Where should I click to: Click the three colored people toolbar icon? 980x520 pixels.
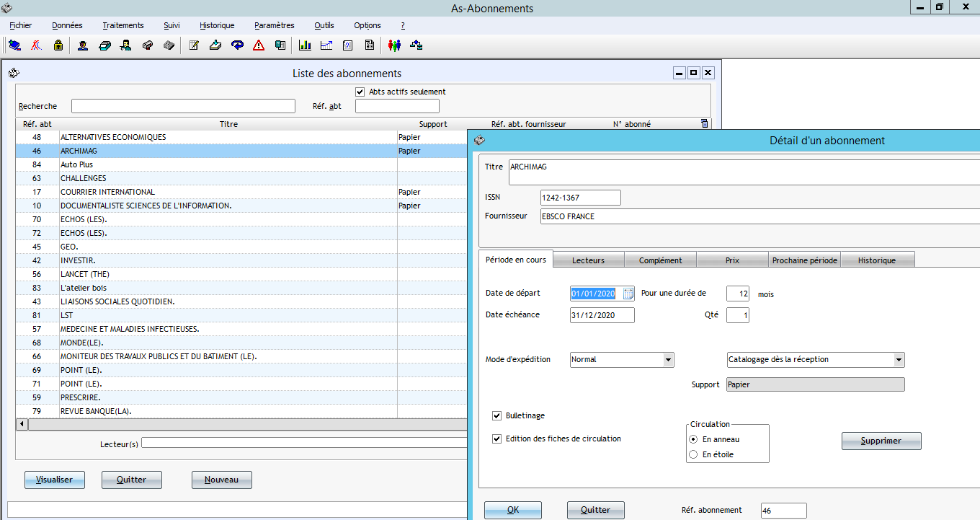point(394,45)
